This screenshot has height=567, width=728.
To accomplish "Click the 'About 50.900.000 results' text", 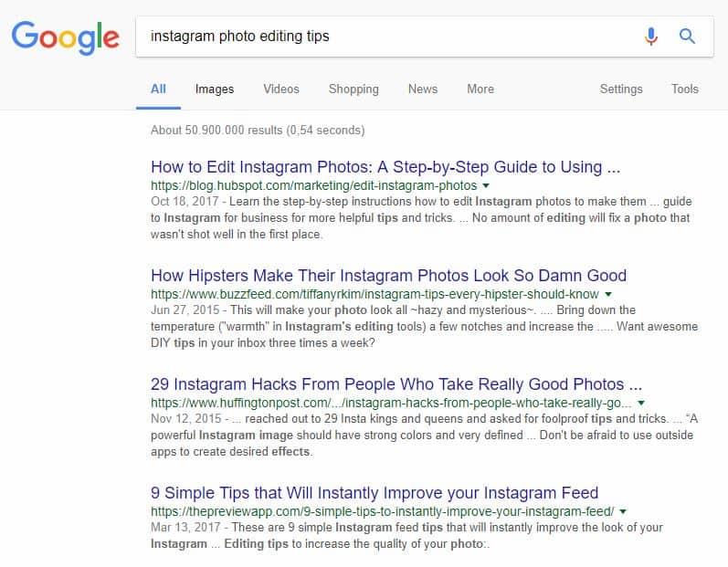I will (x=216, y=130).
